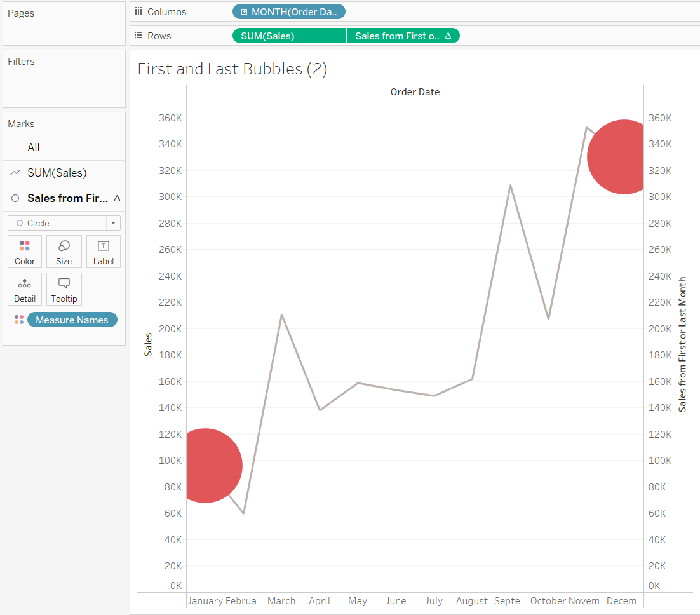Select the Measure Names pill

click(x=72, y=320)
